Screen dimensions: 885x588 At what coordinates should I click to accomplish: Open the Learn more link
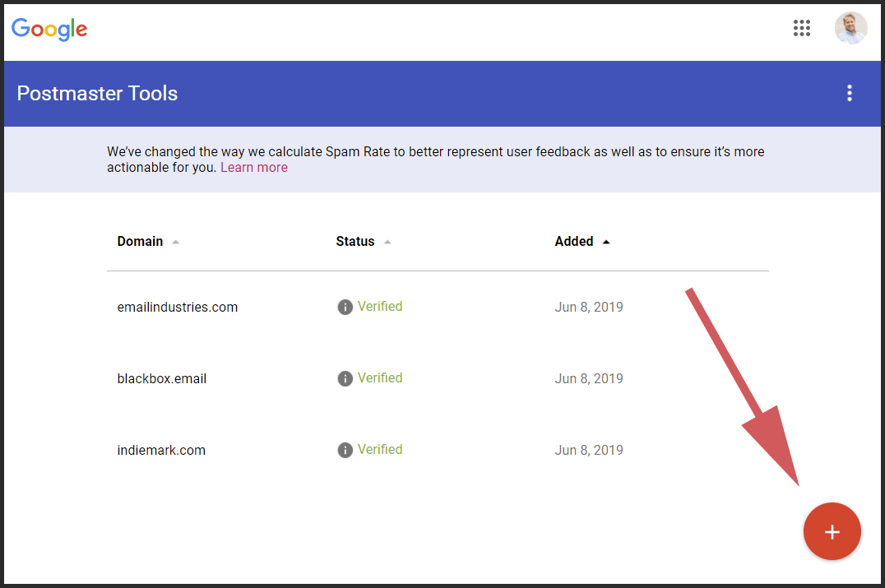(253, 167)
